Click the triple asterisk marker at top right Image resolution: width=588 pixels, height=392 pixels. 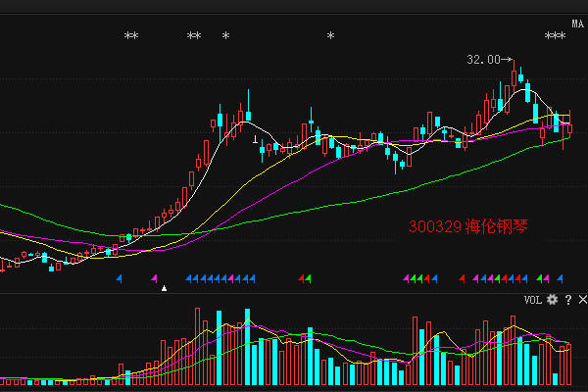(555, 37)
